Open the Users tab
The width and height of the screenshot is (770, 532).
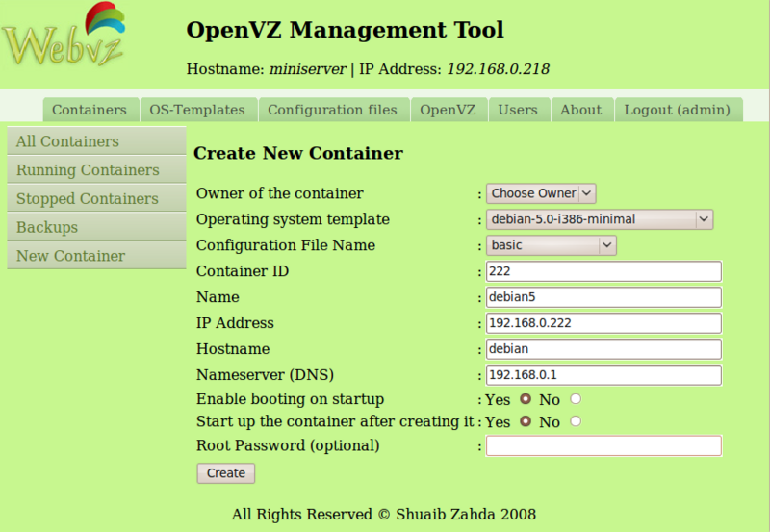[519, 110]
